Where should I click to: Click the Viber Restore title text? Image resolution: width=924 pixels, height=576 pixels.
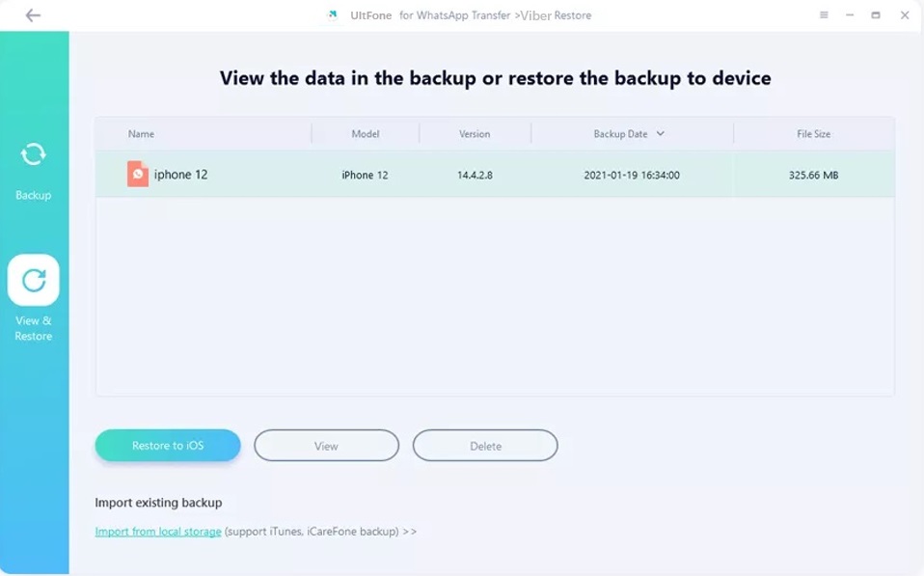coord(556,15)
